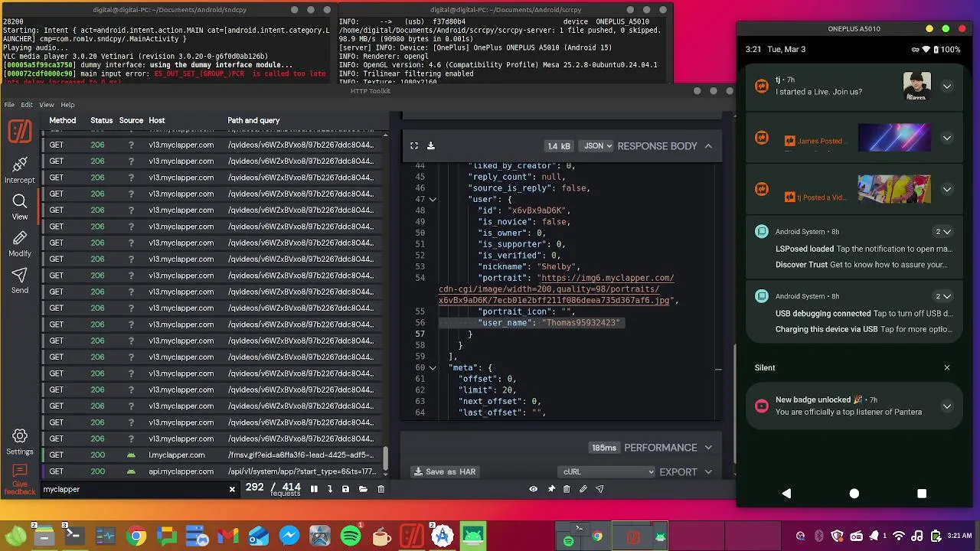Toggle the eye icon in the detail footer
Image resolution: width=980 pixels, height=551 pixels.
coord(534,489)
